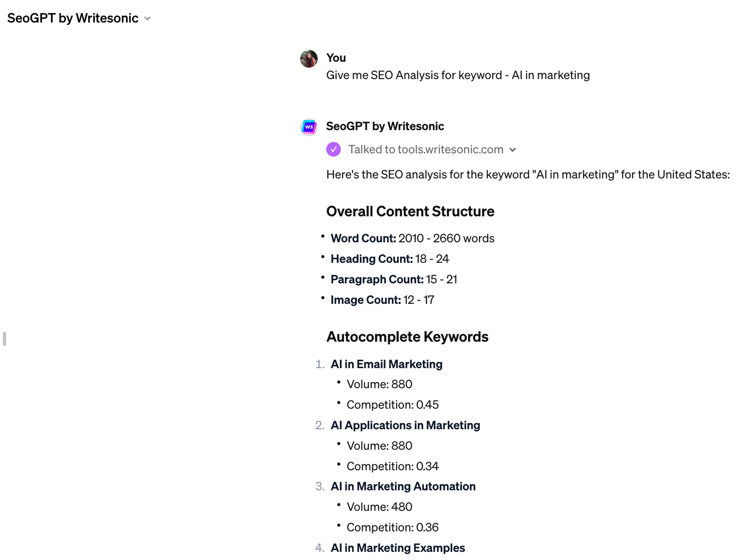The height and width of the screenshot is (560, 736).
Task: Select the user prompt about SEO Analysis
Action: [x=458, y=75]
